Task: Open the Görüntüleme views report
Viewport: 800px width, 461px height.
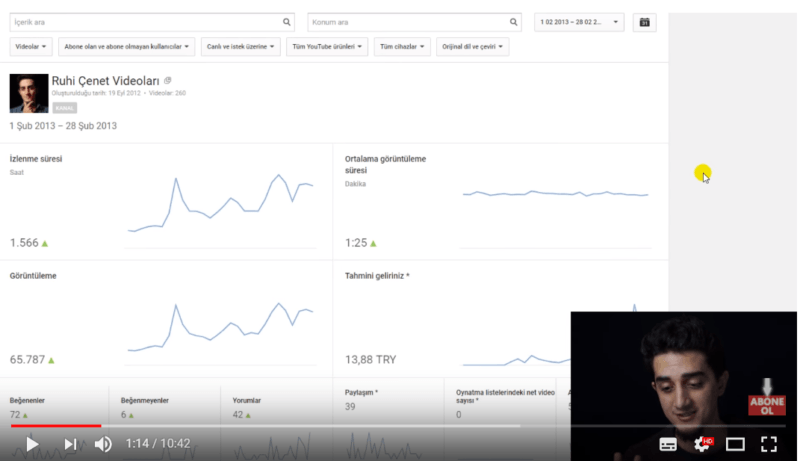Action: [33, 275]
